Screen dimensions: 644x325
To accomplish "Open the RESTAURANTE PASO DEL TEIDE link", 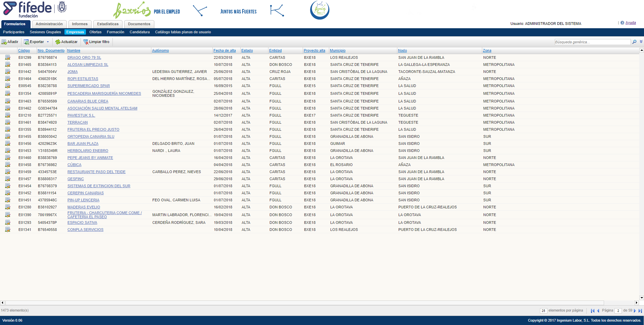I will (97, 172).
